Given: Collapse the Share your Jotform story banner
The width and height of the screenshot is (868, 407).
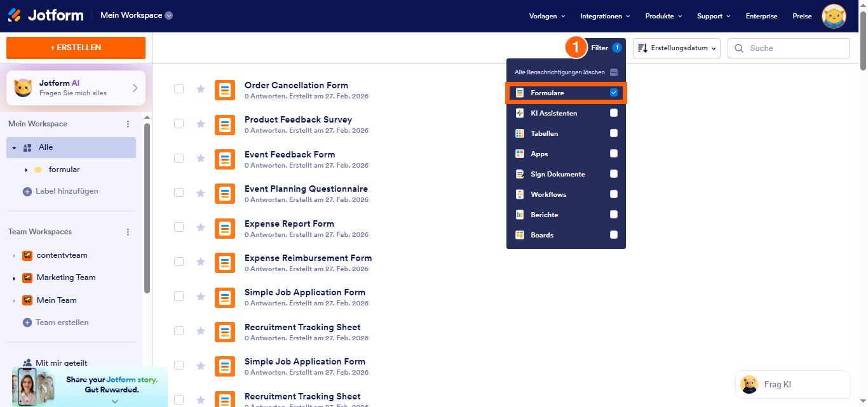Looking at the screenshot, I should [x=114, y=401].
